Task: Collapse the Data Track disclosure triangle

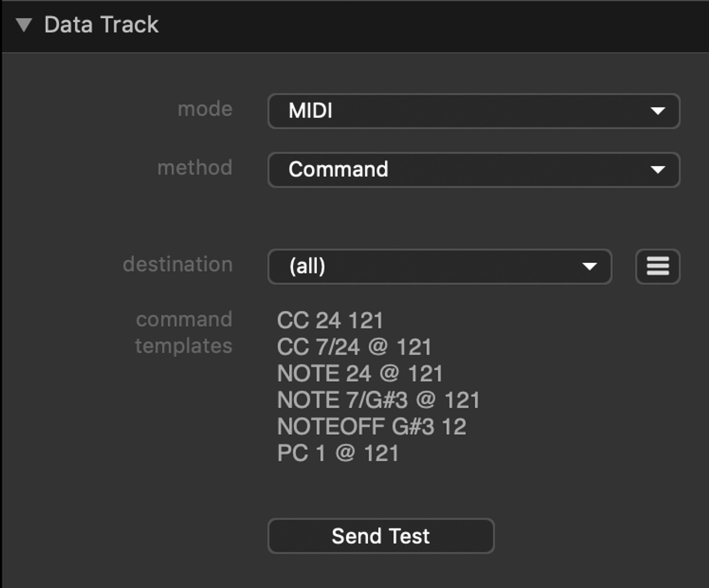Action: [x=24, y=25]
